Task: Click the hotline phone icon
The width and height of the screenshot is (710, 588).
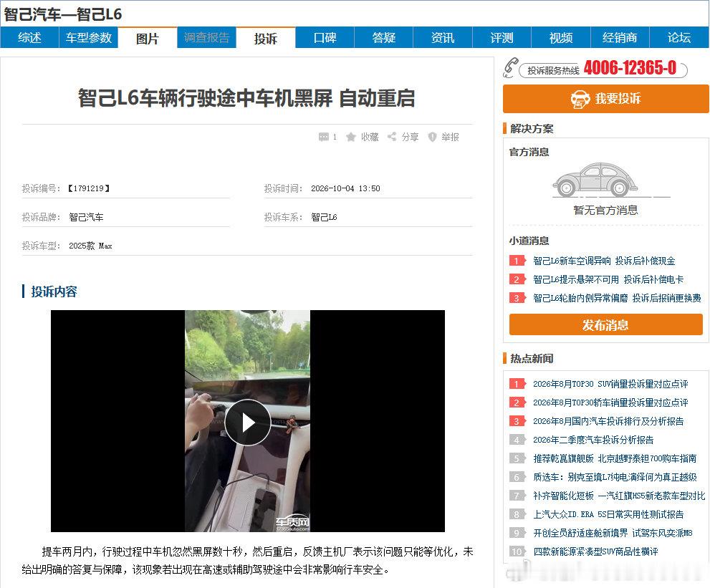Action: (510, 68)
